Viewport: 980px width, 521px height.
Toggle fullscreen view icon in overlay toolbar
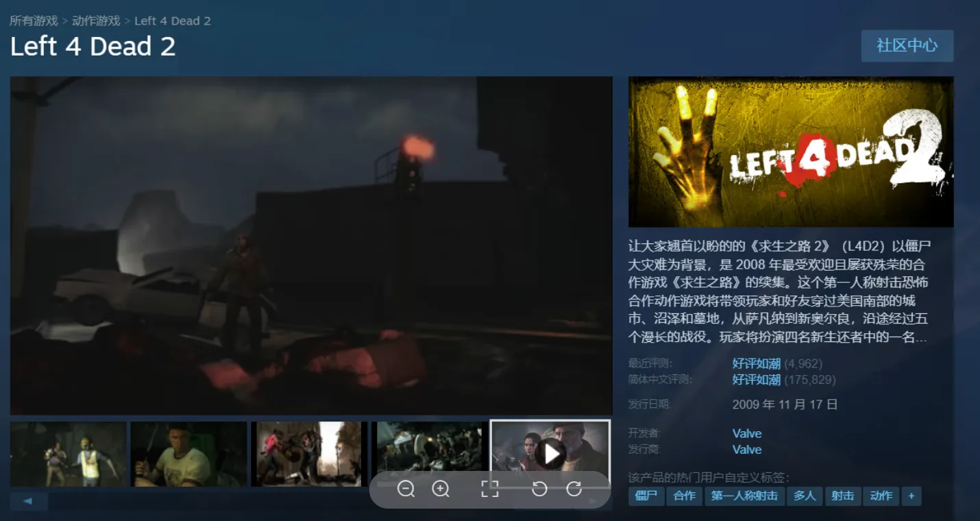pyautogui.click(x=489, y=489)
